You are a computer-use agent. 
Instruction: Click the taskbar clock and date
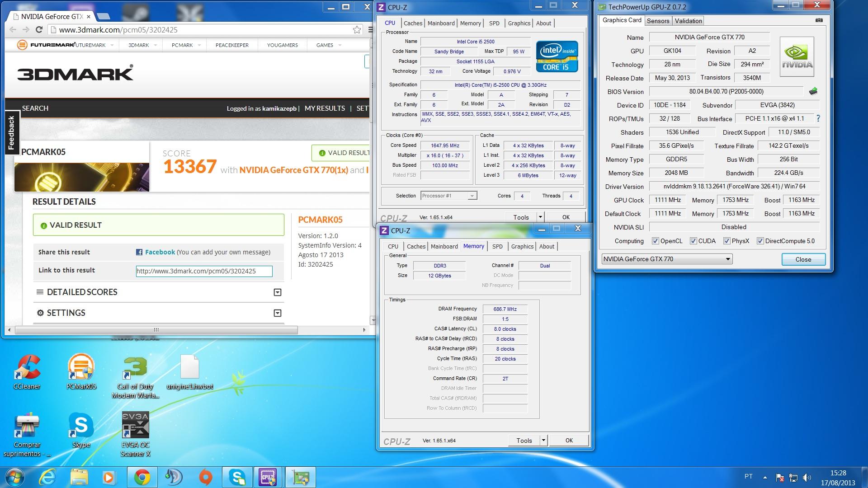pos(838,478)
